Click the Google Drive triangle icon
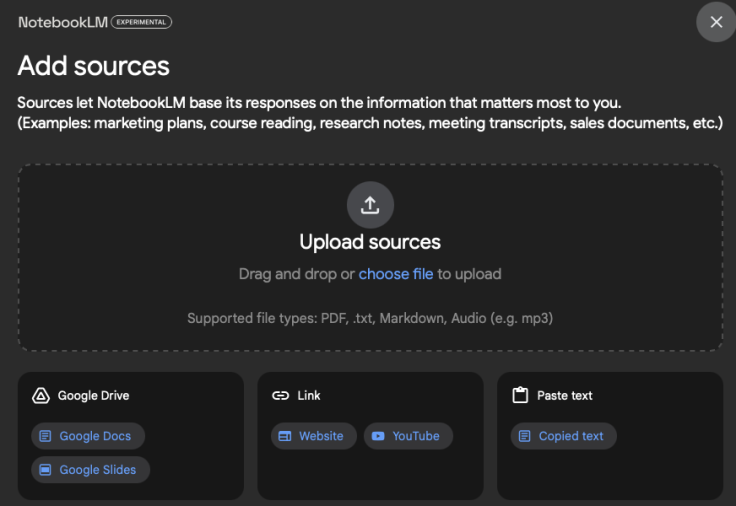The width and height of the screenshot is (736, 506). (41, 396)
